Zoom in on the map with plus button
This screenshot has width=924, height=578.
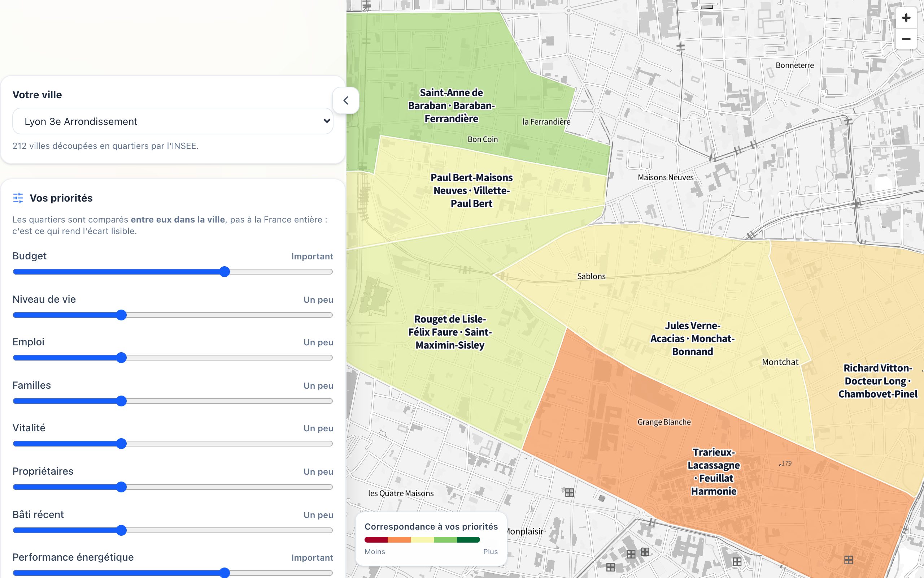(x=906, y=18)
